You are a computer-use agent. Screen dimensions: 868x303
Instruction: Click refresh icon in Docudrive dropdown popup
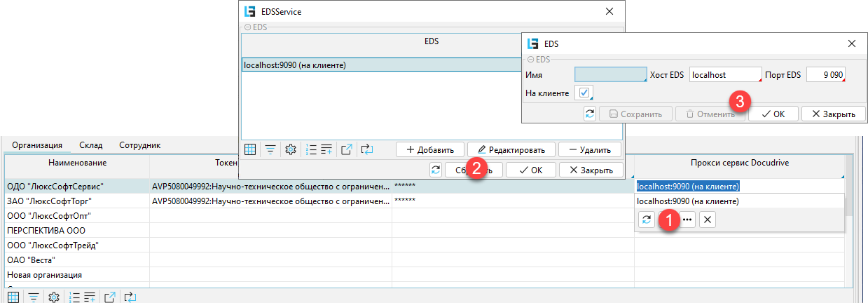pyautogui.click(x=647, y=220)
